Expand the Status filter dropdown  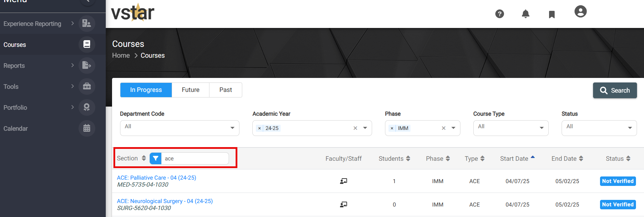pos(599,128)
